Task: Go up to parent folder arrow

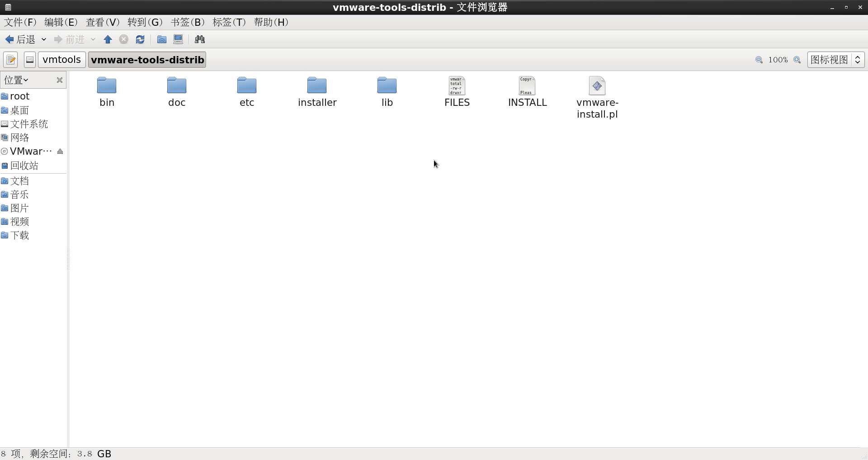Action: 108,40
